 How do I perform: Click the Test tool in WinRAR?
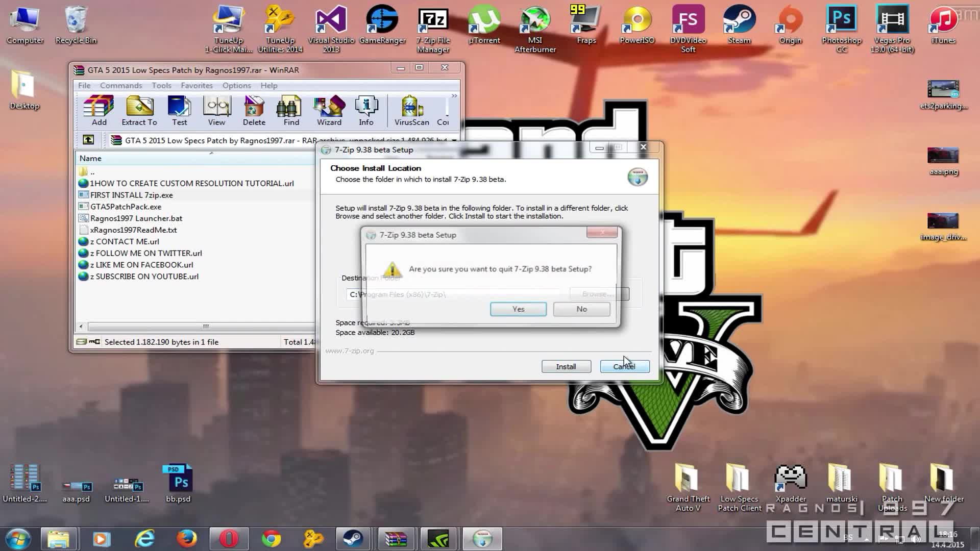pos(179,111)
